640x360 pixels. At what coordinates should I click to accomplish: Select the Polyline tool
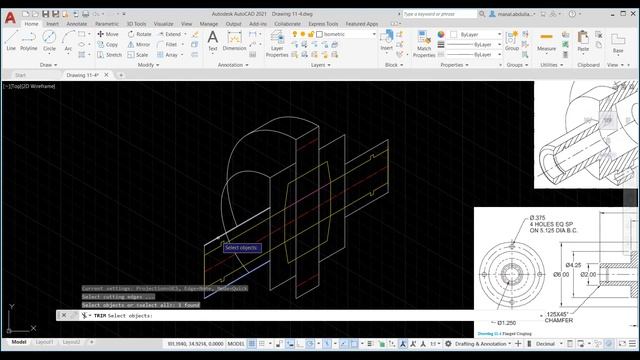pyautogui.click(x=29, y=40)
